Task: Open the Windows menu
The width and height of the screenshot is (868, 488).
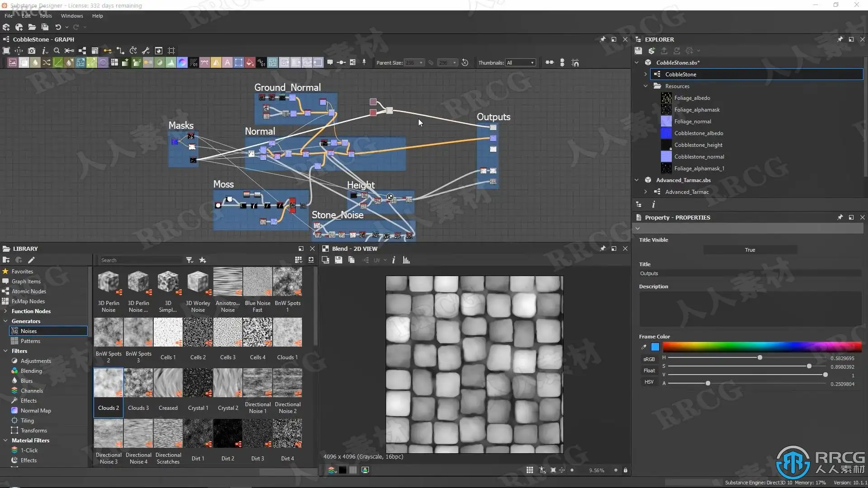Action: 72,16
